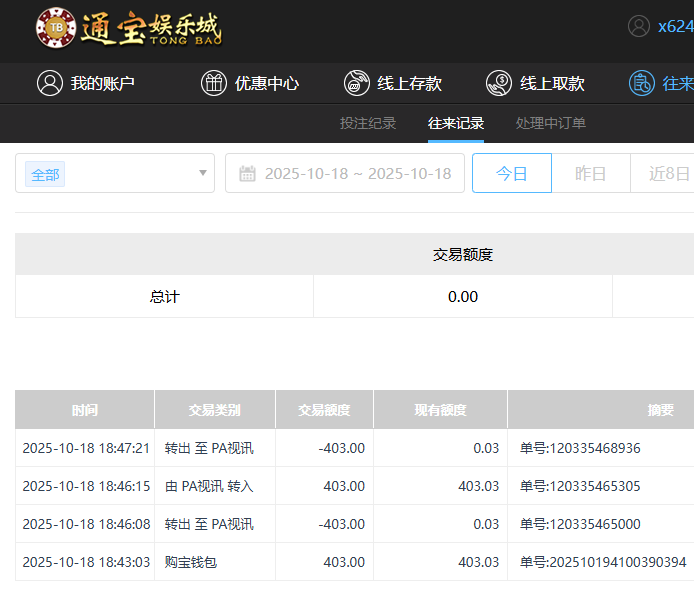Click the 往来 records icon
The image size is (694, 603).
coord(642,83)
